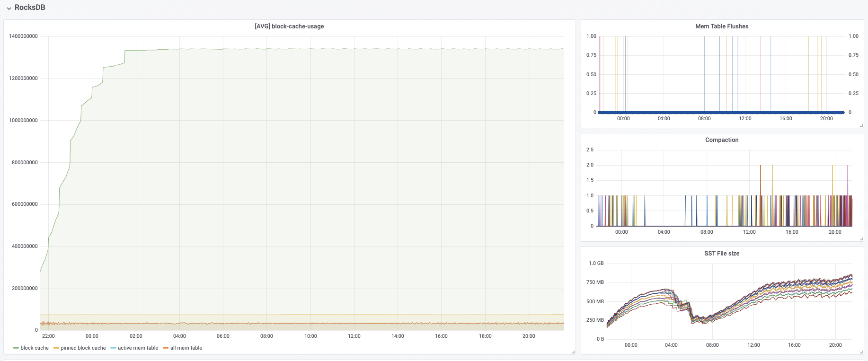Click the green block-cache color swatch
This screenshot has height=361, width=868.
click(16, 348)
